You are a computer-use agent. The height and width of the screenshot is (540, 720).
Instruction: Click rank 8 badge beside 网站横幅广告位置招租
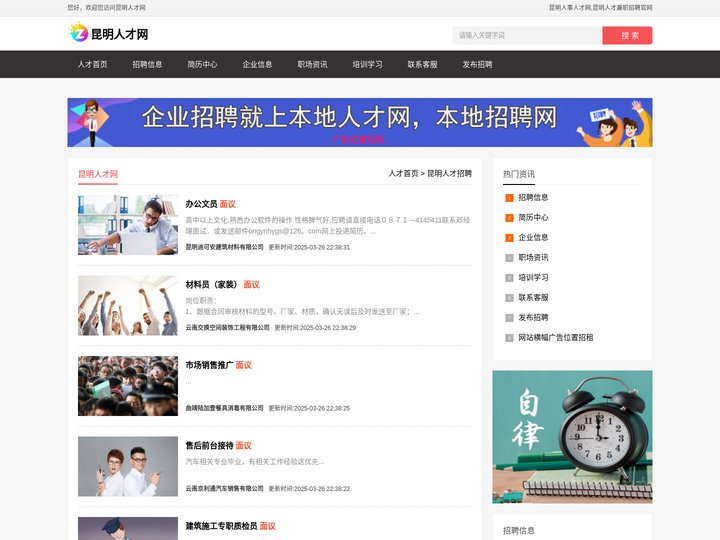pyautogui.click(x=509, y=338)
